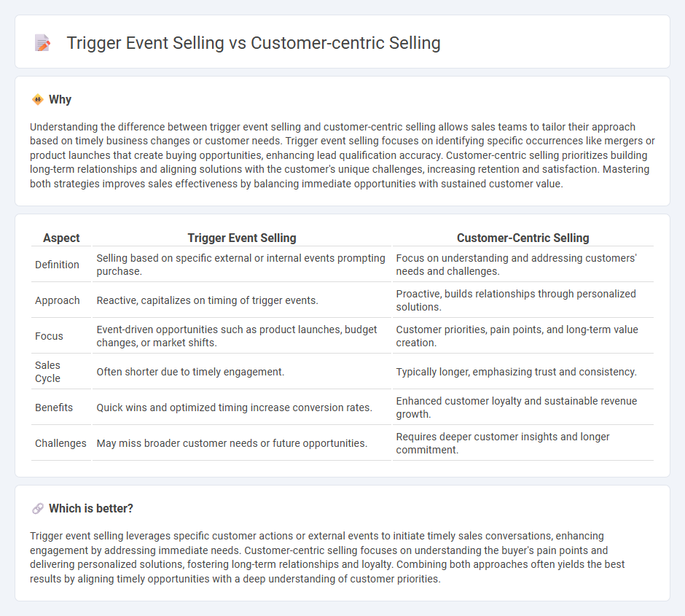Select the Benefits row label
The height and width of the screenshot is (616, 685).
click(x=54, y=408)
